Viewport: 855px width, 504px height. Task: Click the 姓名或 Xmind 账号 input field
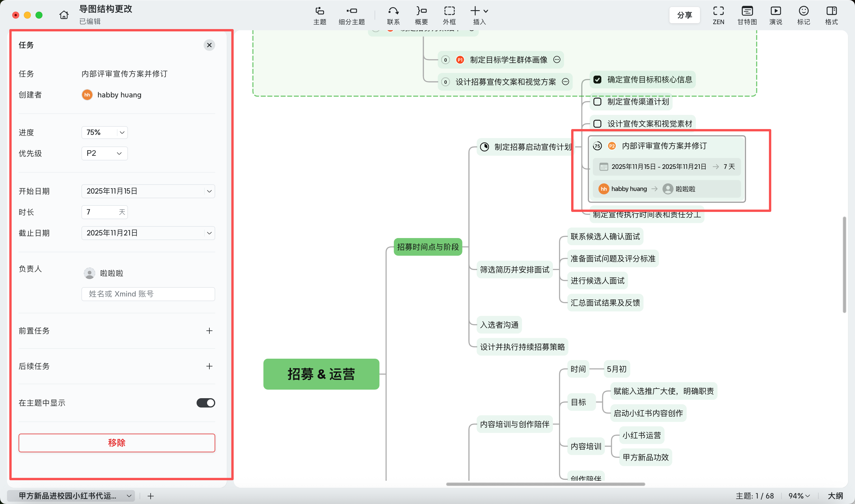(148, 294)
